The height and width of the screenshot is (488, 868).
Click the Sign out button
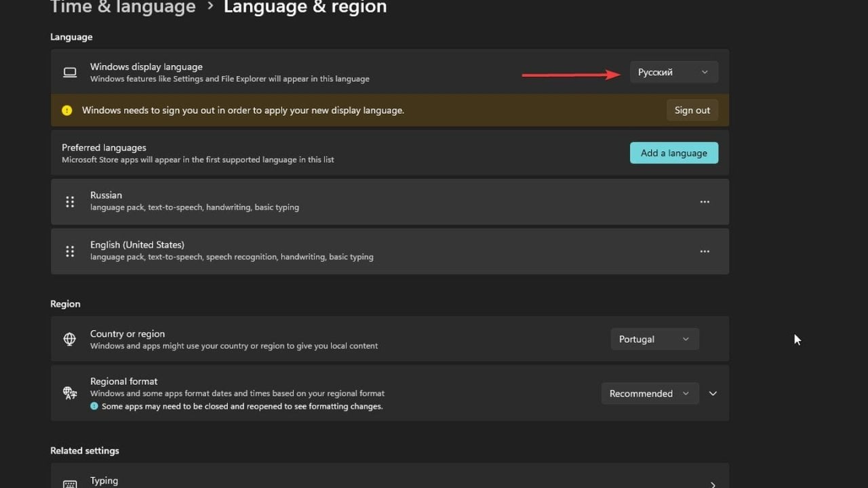(x=692, y=110)
